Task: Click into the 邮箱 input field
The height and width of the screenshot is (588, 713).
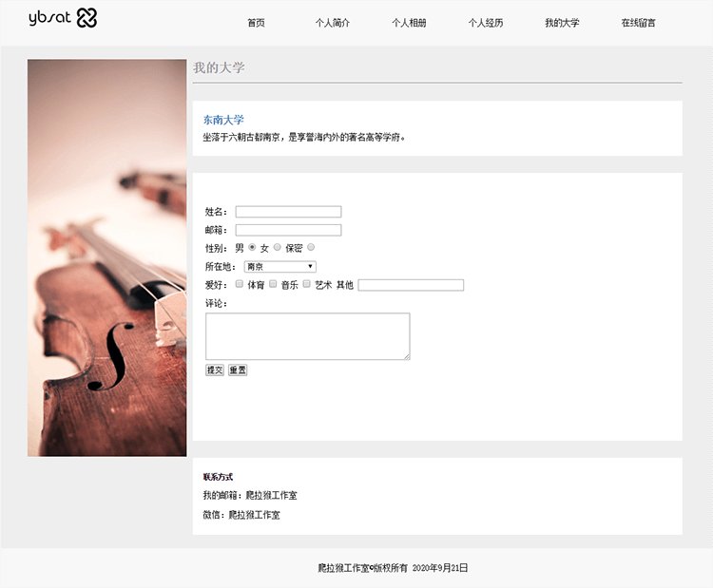Action: pyautogui.click(x=288, y=230)
